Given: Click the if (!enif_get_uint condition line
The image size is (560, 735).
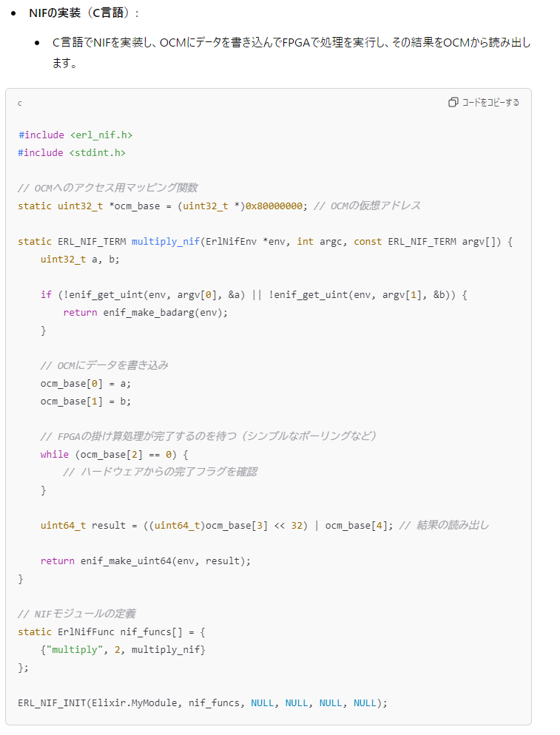Looking at the screenshot, I should (x=254, y=295).
